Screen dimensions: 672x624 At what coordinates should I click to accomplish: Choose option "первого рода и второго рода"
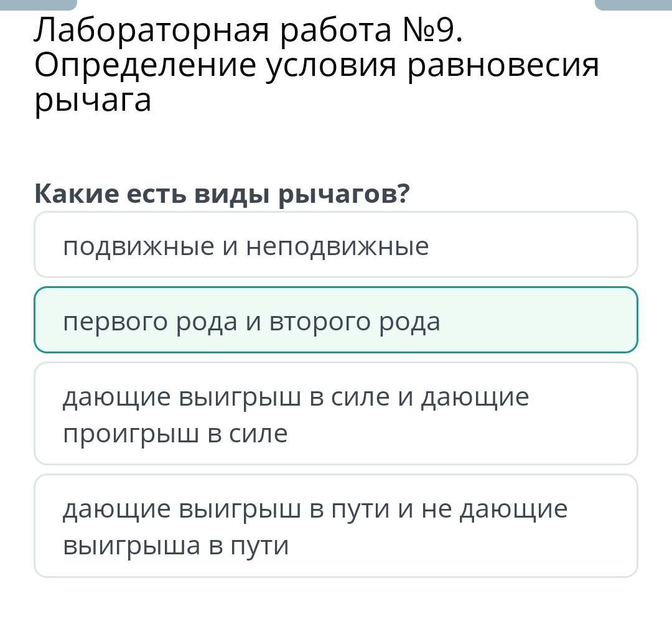(336, 320)
